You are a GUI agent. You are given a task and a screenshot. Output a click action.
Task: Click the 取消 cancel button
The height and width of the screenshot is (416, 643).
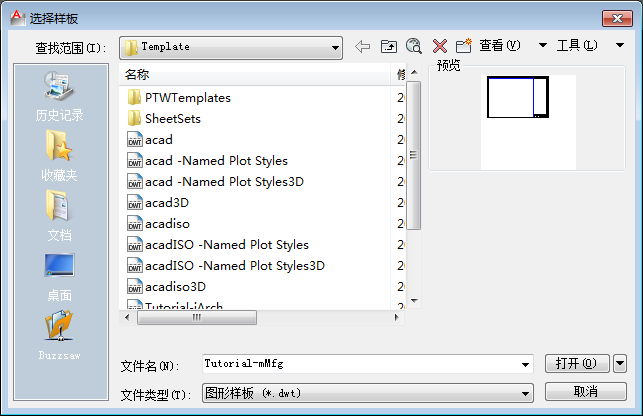coord(586,391)
